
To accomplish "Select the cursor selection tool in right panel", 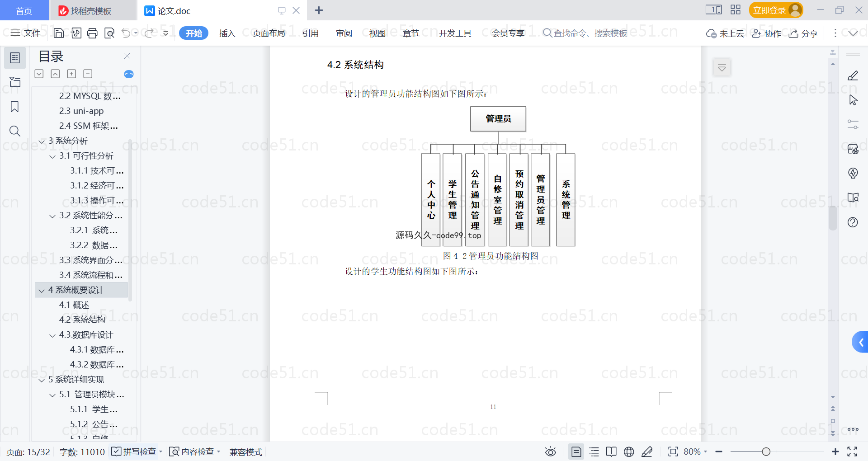I will pos(853,100).
